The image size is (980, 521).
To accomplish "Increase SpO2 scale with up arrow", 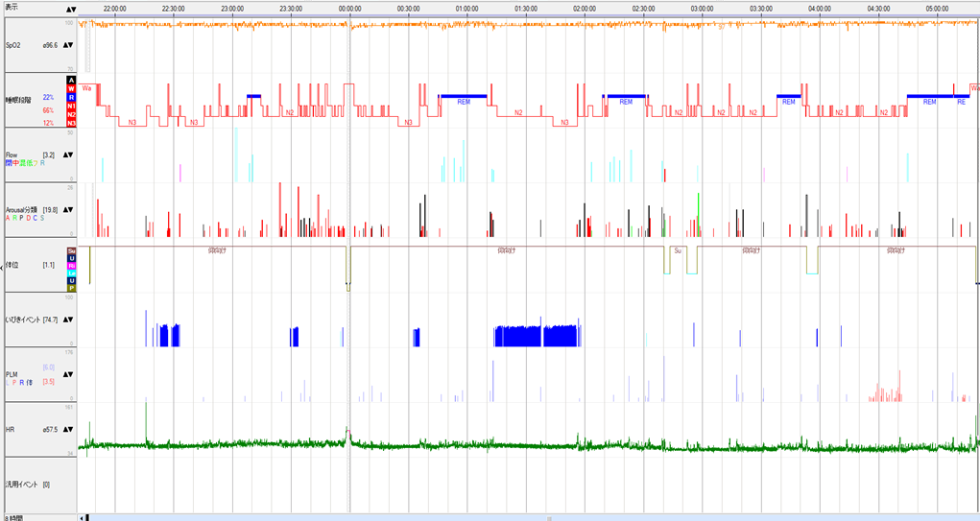I will pos(65,45).
